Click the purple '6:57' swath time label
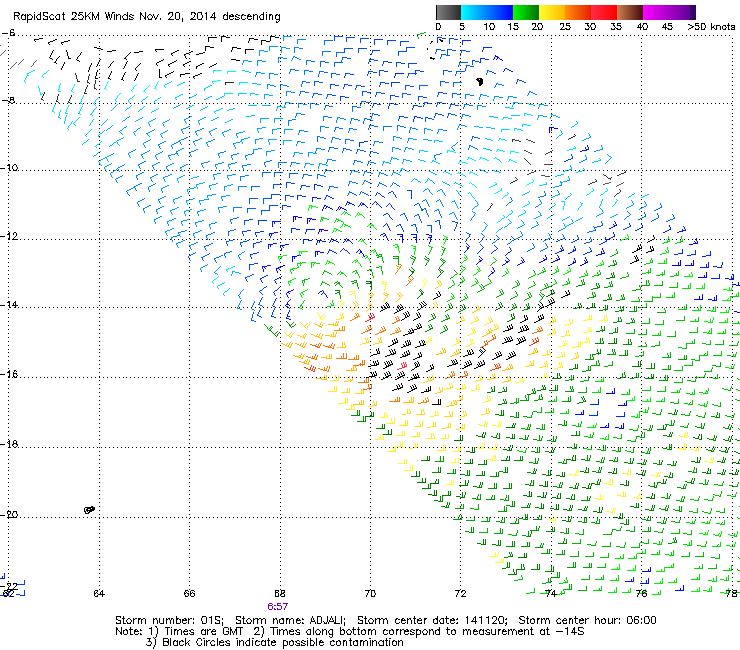This screenshot has height=650, width=740. click(278, 606)
